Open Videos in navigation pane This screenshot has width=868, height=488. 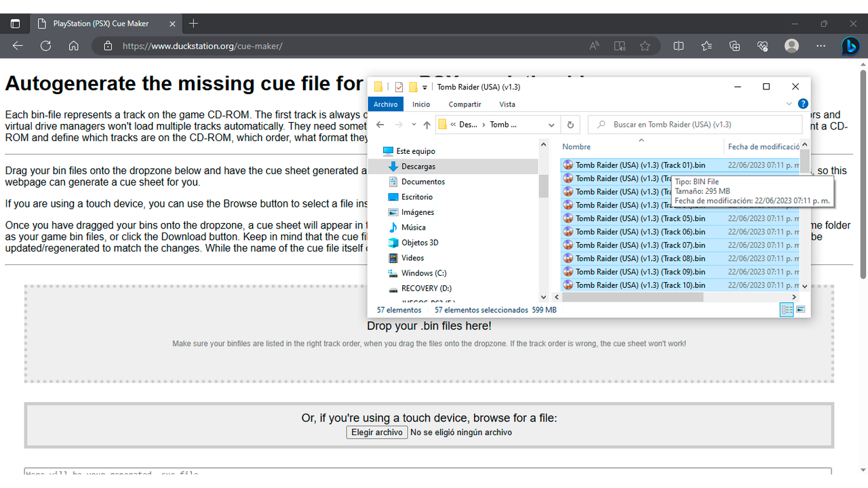point(412,258)
